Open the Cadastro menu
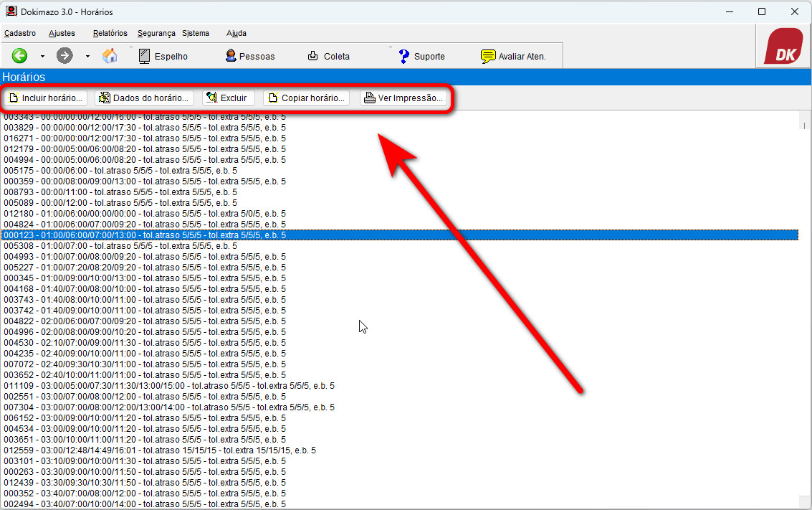Image resolution: width=812 pixels, height=510 pixels. coord(20,33)
